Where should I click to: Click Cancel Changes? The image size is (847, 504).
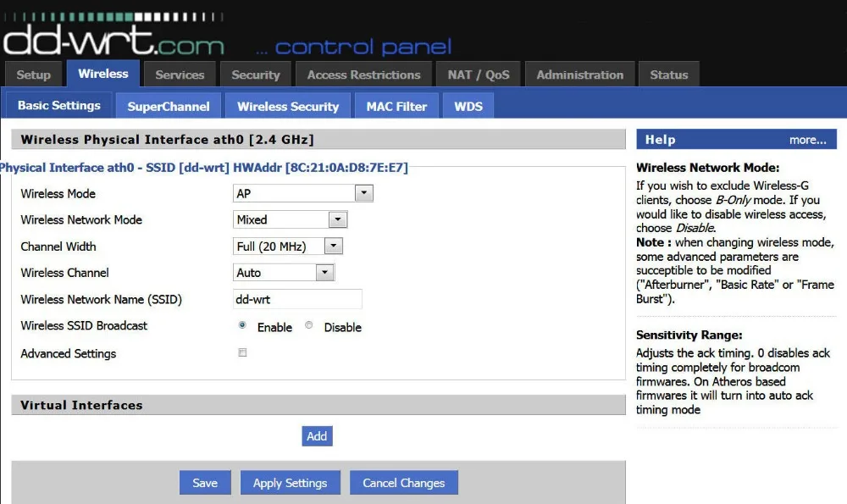tap(403, 482)
